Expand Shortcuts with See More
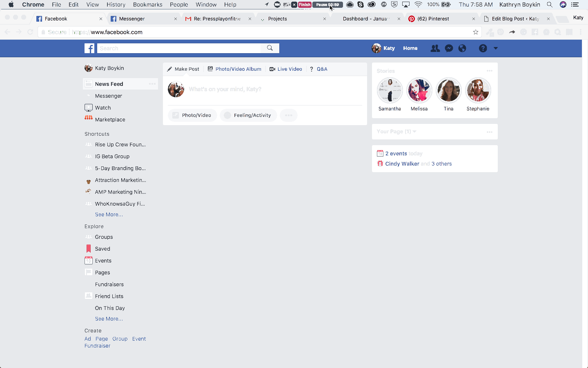The width and height of the screenshot is (588, 368). tap(109, 214)
